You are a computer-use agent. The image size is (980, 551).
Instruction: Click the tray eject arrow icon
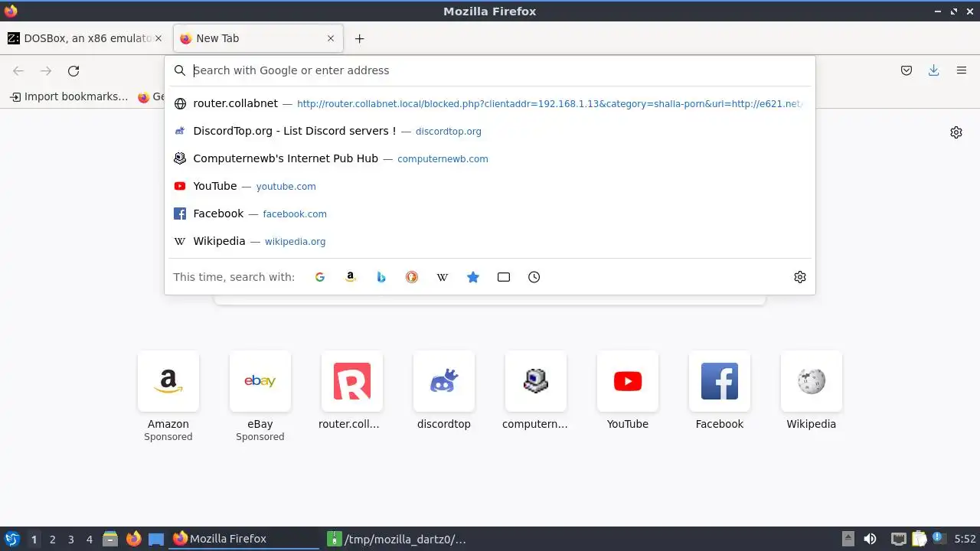point(848,539)
